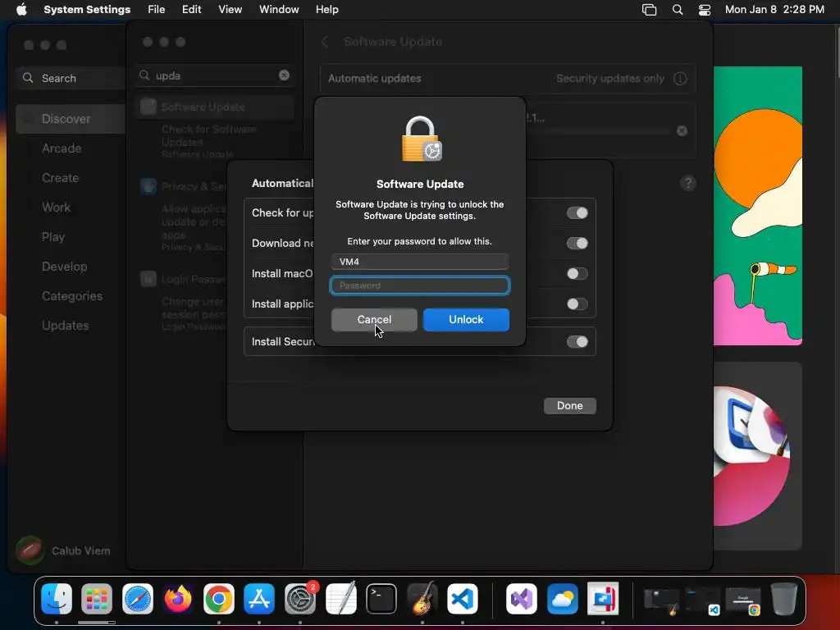Clear the 'upda' search field text

(284, 75)
